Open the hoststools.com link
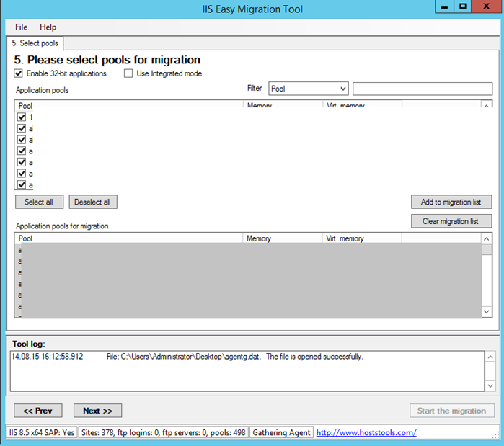 366,433
